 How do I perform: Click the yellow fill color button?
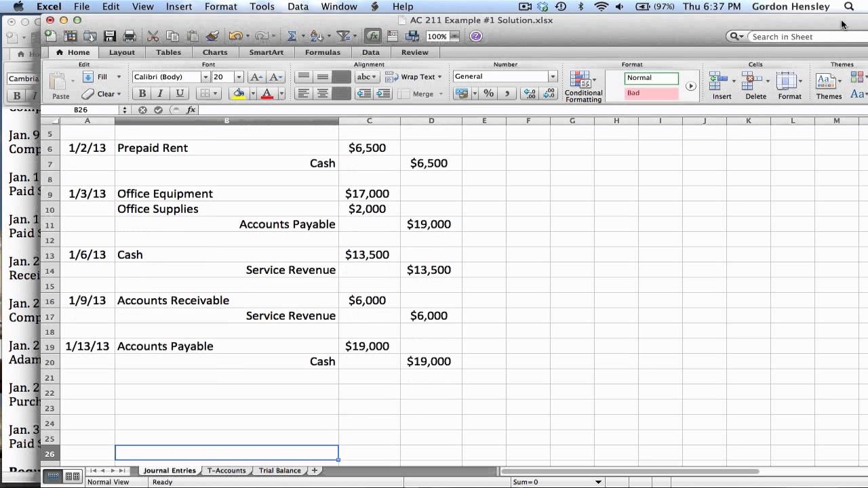(x=238, y=94)
